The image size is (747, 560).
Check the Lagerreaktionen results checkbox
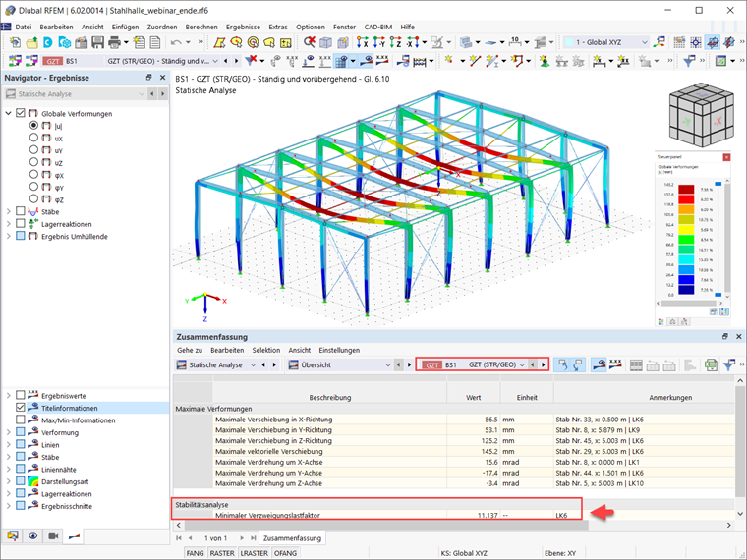(x=21, y=224)
